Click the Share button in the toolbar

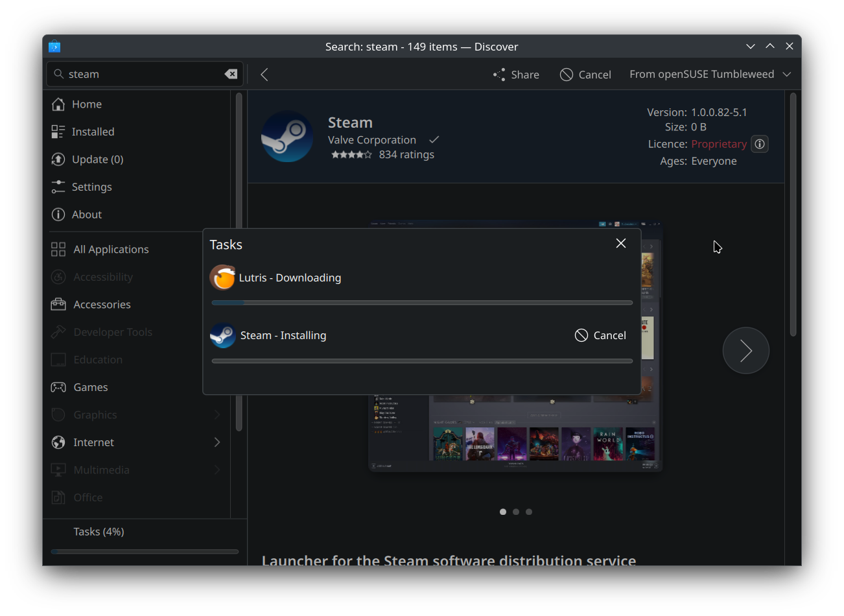(x=516, y=75)
